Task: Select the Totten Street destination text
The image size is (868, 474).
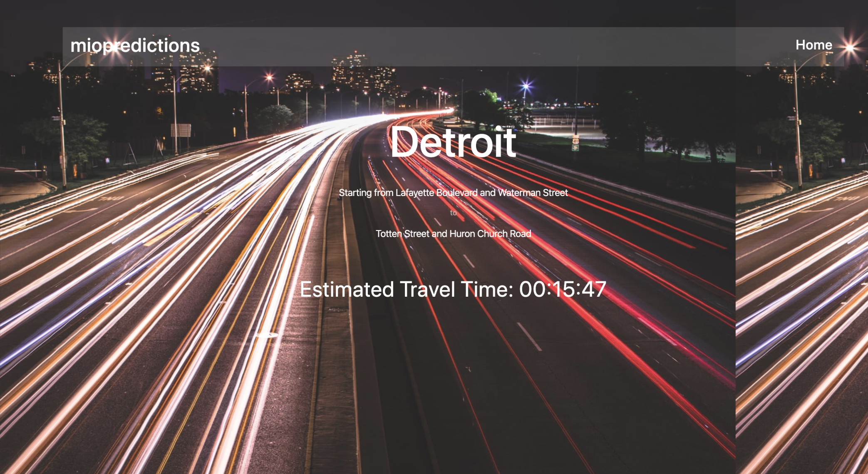Action: (x=402, y=234)
